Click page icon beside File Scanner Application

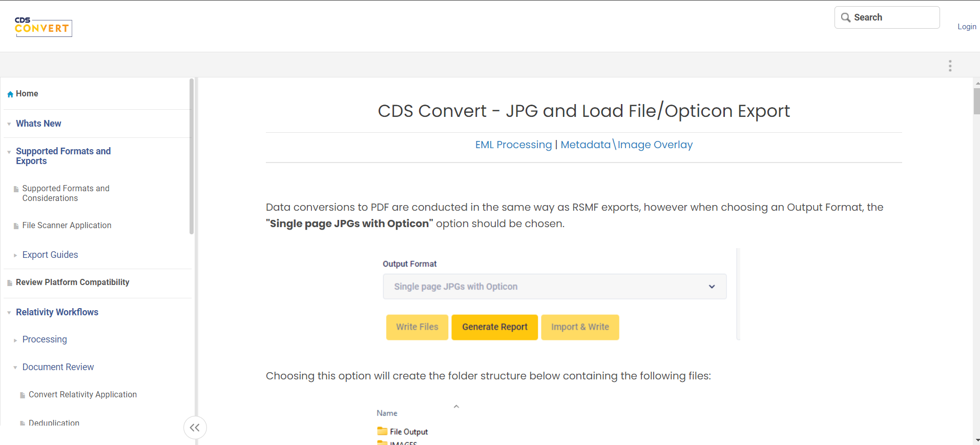[x=16, y=226]
